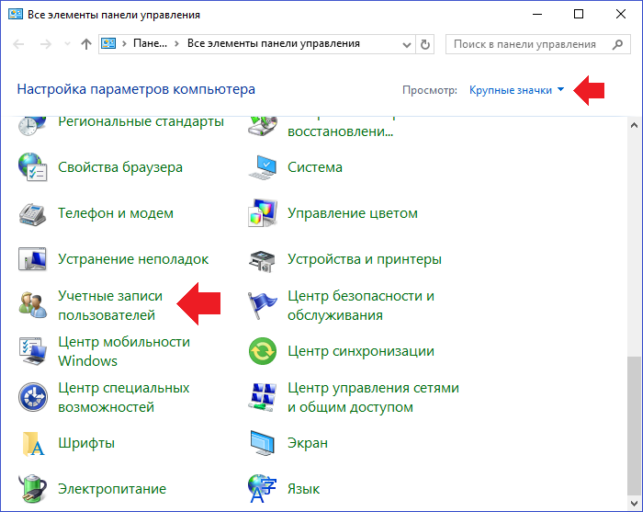Open the Учетные записи пользователей icon

[32, 305]
